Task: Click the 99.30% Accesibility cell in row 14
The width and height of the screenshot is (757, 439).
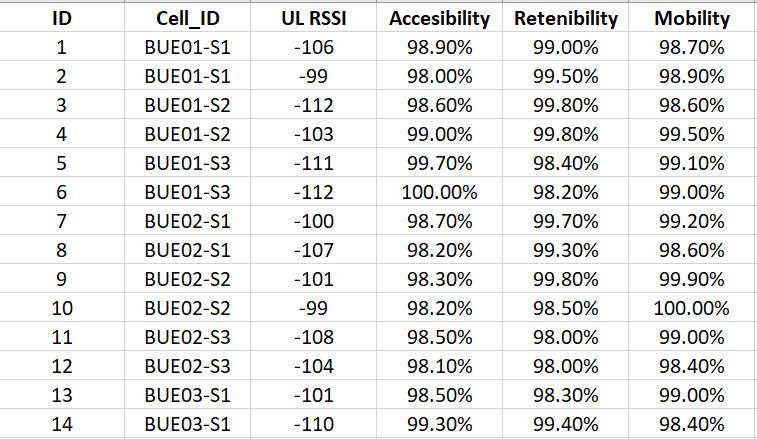Action: pyautogui.click(x=439, y=423)
